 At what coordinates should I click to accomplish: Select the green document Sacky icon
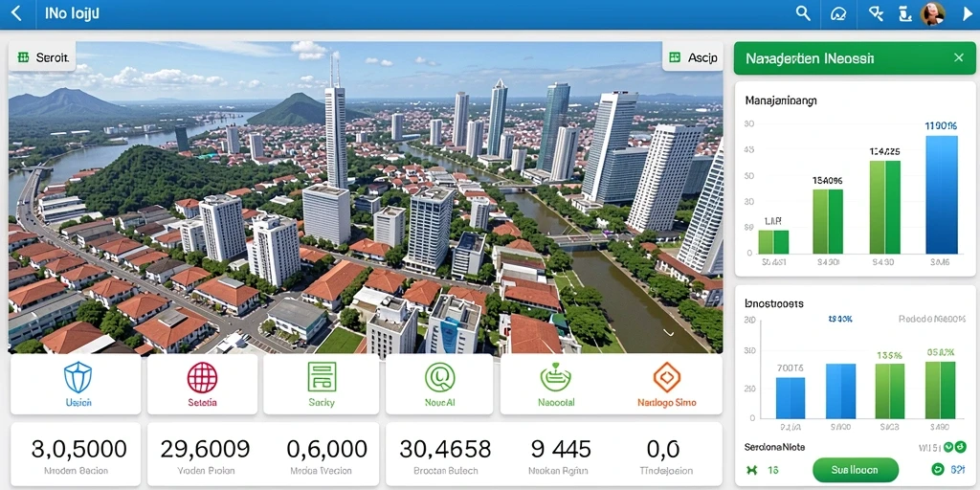[322, 377]
